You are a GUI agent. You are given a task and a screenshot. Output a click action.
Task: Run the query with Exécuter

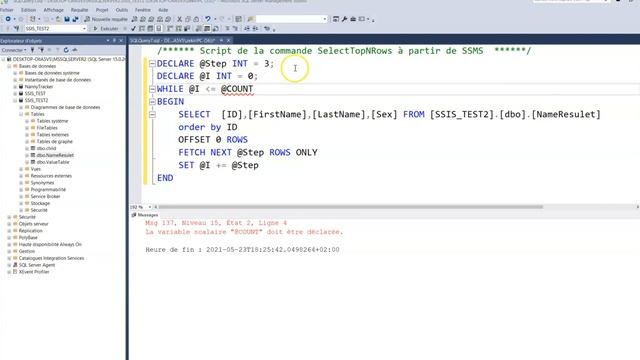106,29
